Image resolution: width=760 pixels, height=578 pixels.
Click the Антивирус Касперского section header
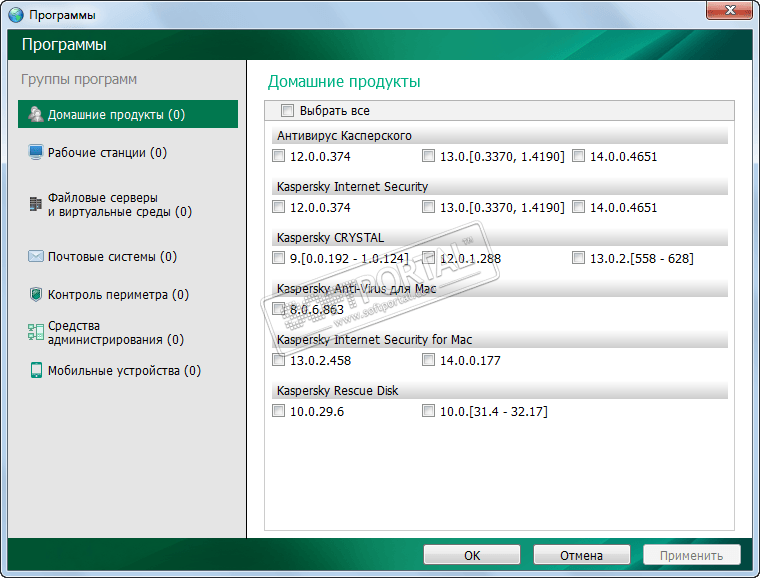pos(500,136)
